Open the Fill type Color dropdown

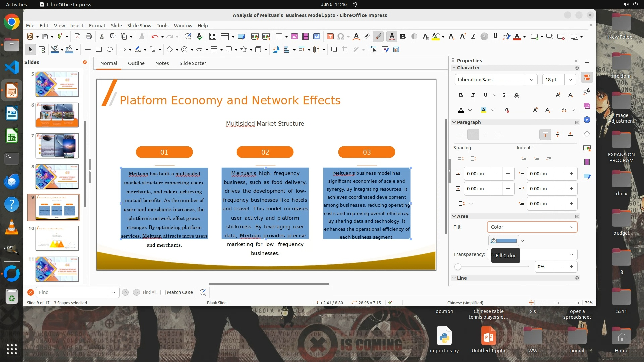[x=532, y=227]
